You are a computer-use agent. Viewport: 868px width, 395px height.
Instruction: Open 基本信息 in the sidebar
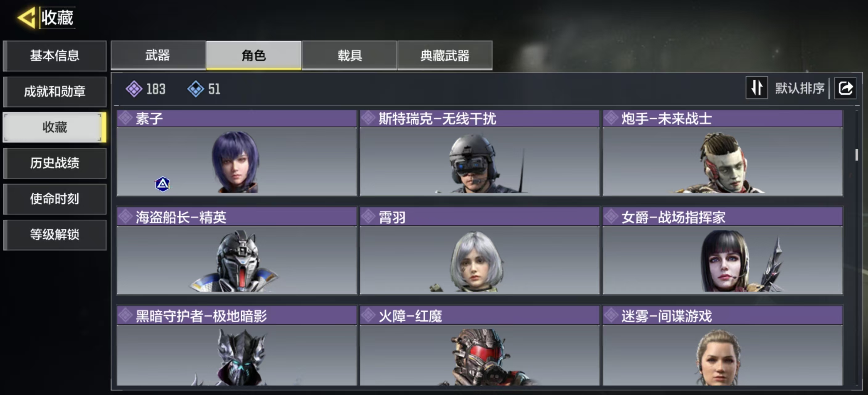click(55, 56)
